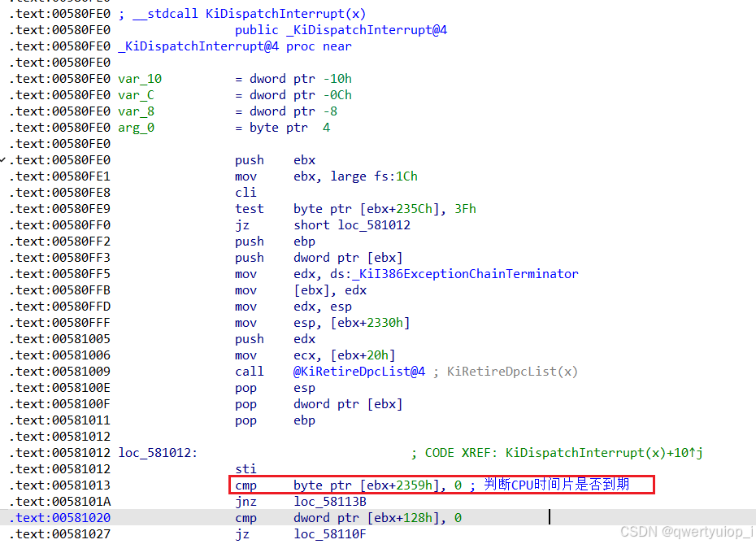Click the pop esp instruction
756x544 pixels.
275,388
